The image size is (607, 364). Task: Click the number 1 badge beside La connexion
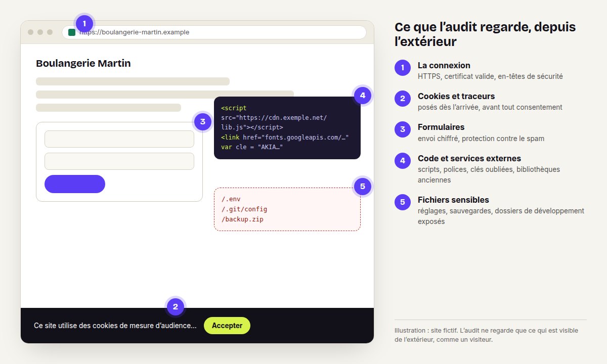403,68
